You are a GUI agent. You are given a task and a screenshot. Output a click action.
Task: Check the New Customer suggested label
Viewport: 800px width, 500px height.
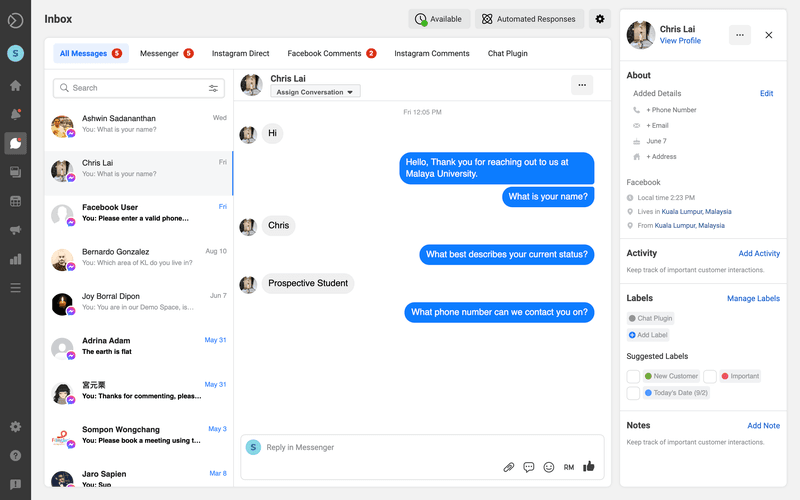pyautogui.click(x=633, y=376)
